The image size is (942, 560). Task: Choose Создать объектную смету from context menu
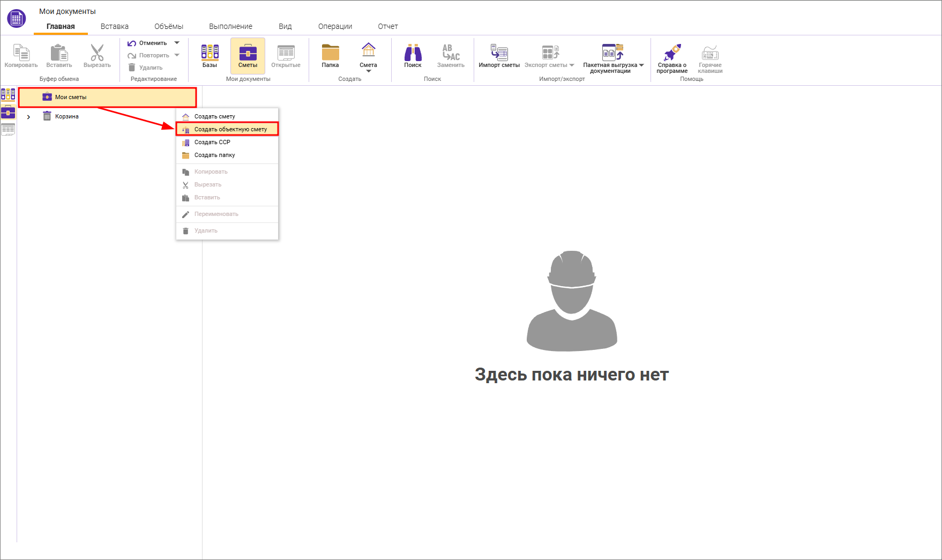click(x=227, y=129)
